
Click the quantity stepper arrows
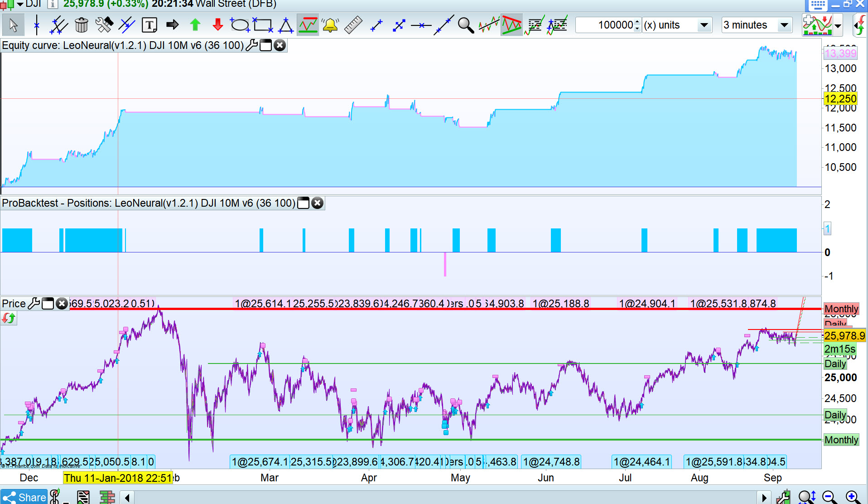pyautogui.click(x=637, y=25)
